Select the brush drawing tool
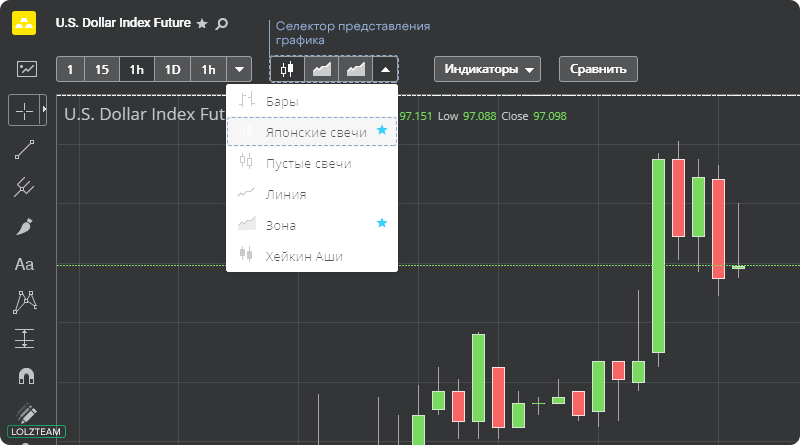This screenshot has height=445, width=800. 24,226
